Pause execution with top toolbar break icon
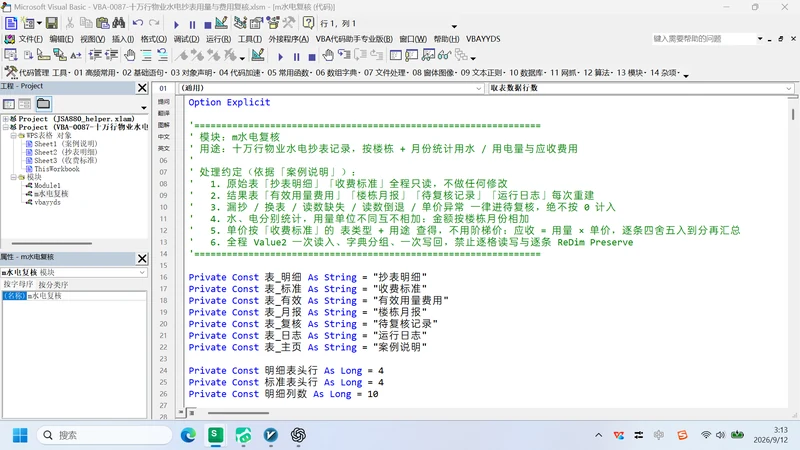The width and height of the screenshot is (800, 450). click(x=192, y=24)
